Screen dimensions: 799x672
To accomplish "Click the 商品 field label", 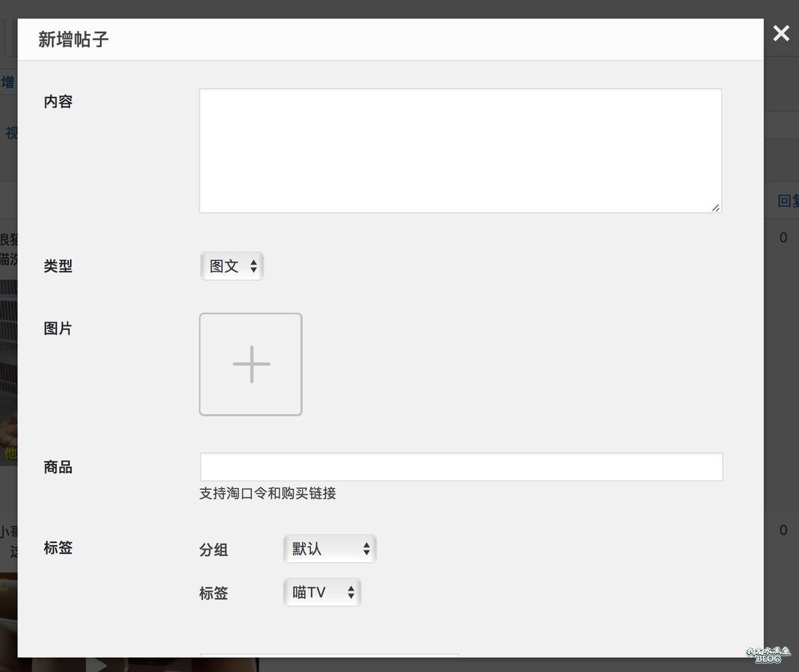I will [x=58, y=467].
